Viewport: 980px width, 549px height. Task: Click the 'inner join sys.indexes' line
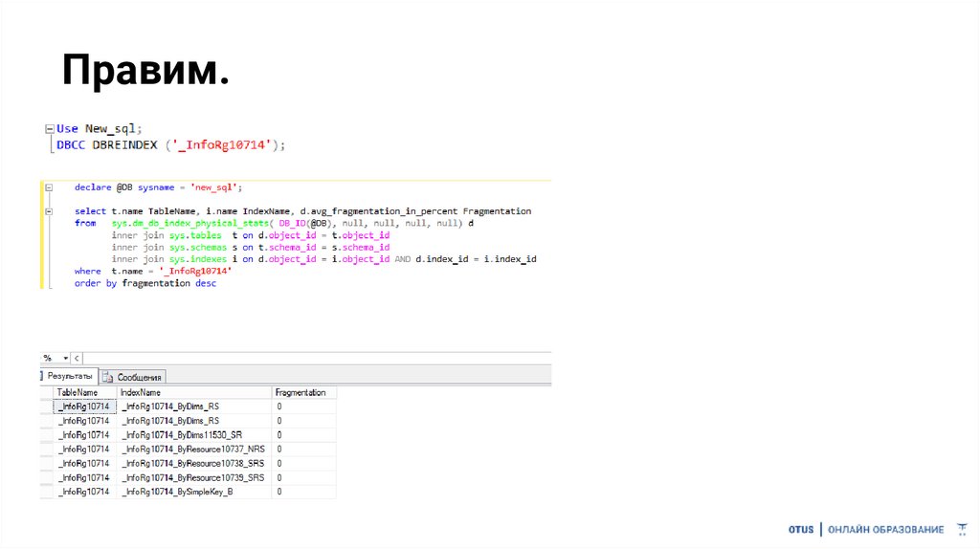click(323, 259)
